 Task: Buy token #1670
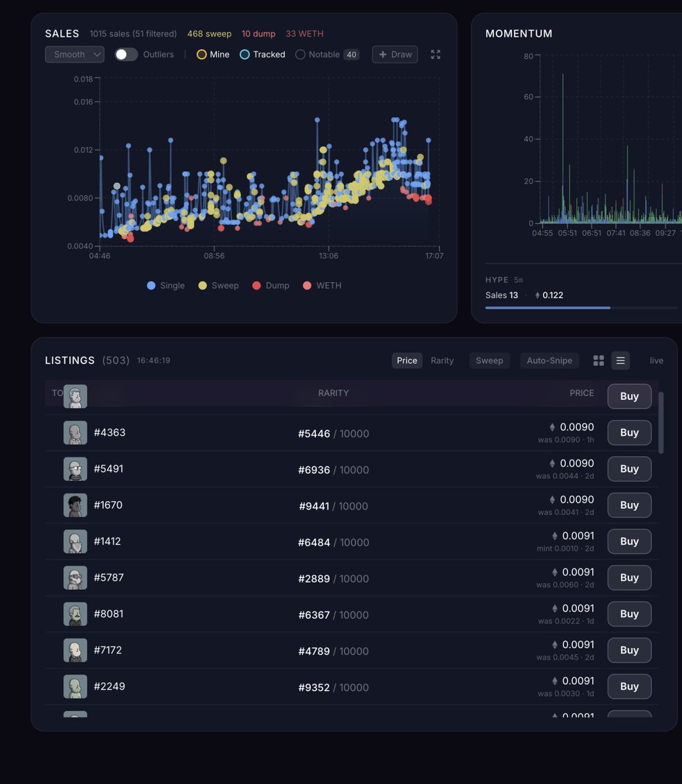[629, 505]
